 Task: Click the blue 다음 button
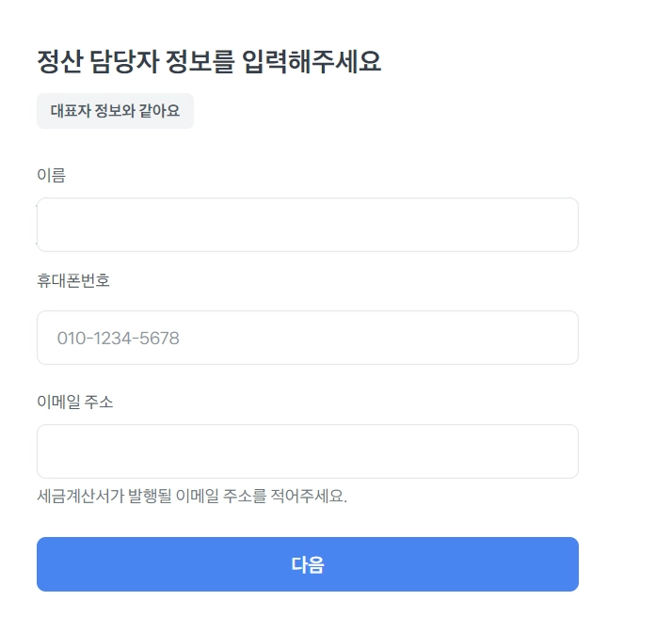(308, 564)
